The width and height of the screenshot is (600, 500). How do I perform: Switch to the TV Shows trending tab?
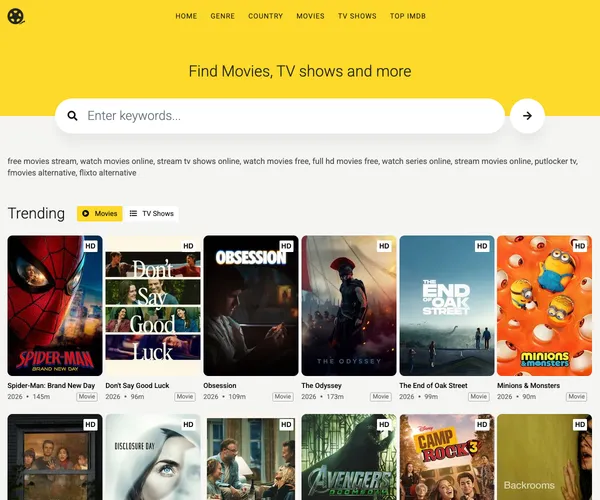[152, 213]
